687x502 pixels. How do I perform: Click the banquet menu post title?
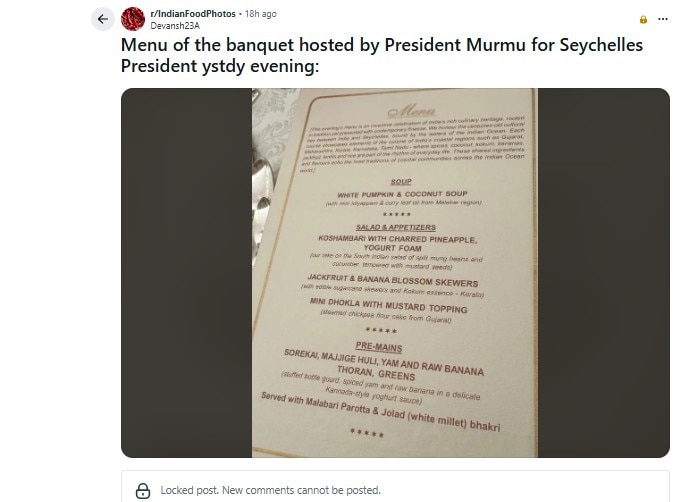click(x=382, y=55)
